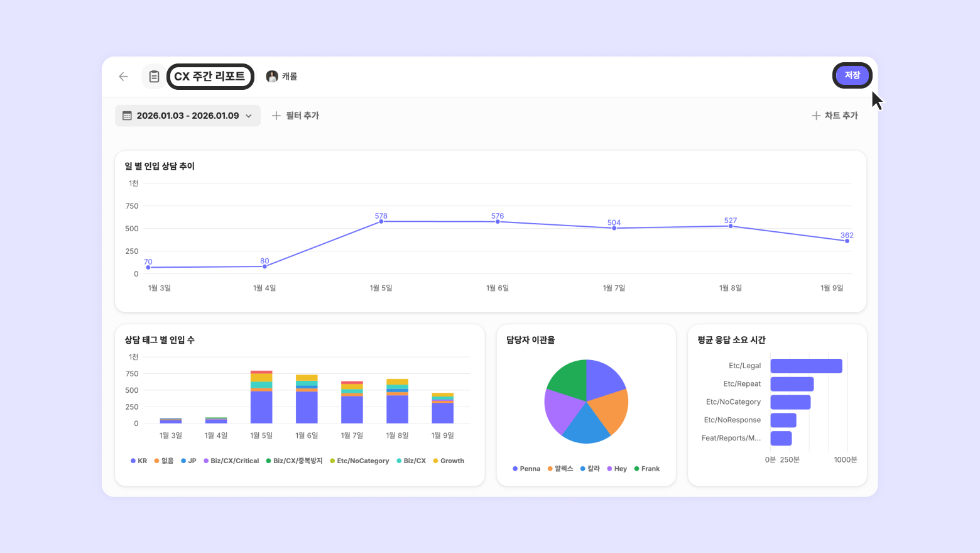Screen dimensions: 980x553
Task: Click the plus icon beside 차트 추가
Action: [816, 116]
